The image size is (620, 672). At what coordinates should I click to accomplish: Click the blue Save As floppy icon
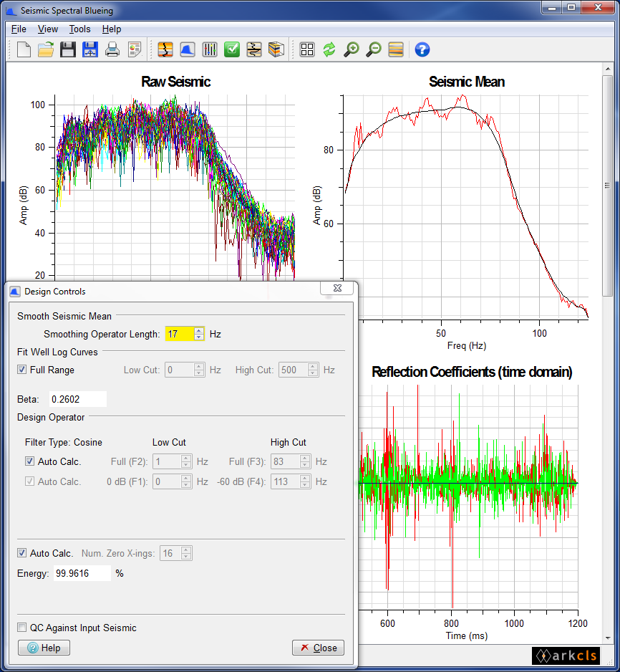[90, 49]
